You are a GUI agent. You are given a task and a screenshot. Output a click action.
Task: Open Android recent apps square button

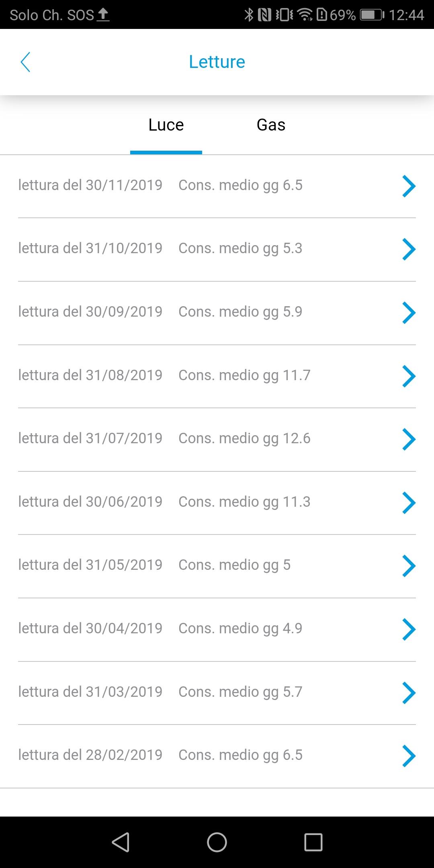[x=313, y=842]
